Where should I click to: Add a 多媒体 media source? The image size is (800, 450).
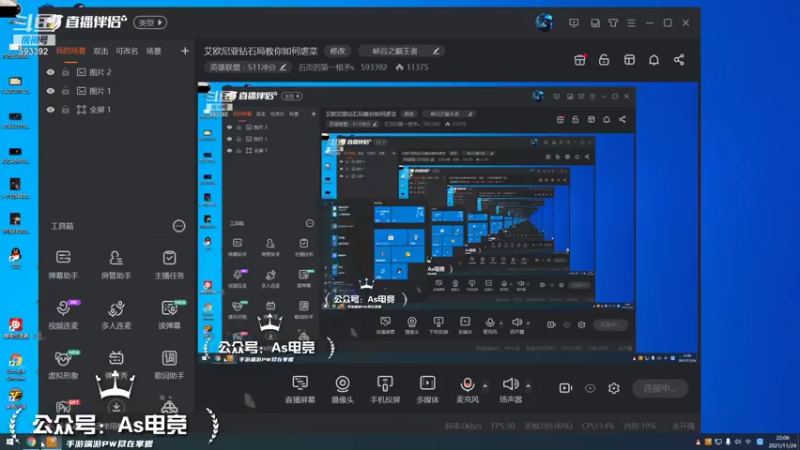point(428,389)
